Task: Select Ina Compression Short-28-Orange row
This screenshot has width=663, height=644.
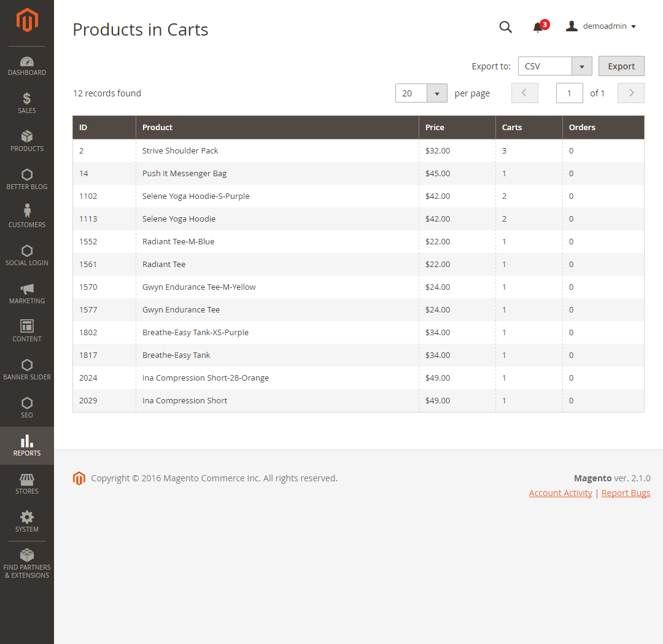Action: (x=359, y=378)
